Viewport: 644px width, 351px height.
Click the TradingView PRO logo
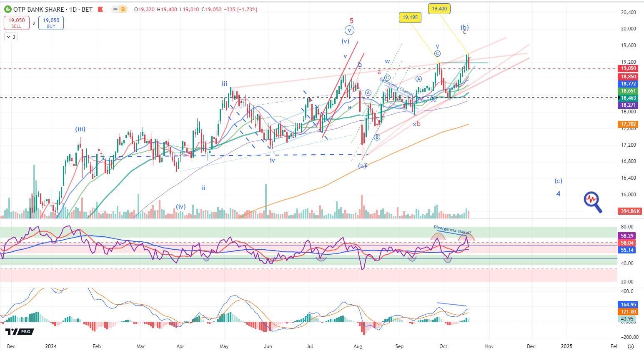coord(19,331)
